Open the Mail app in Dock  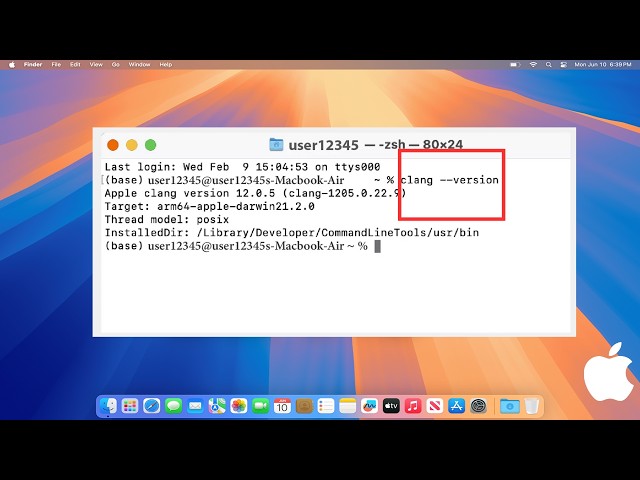[195, 406]
